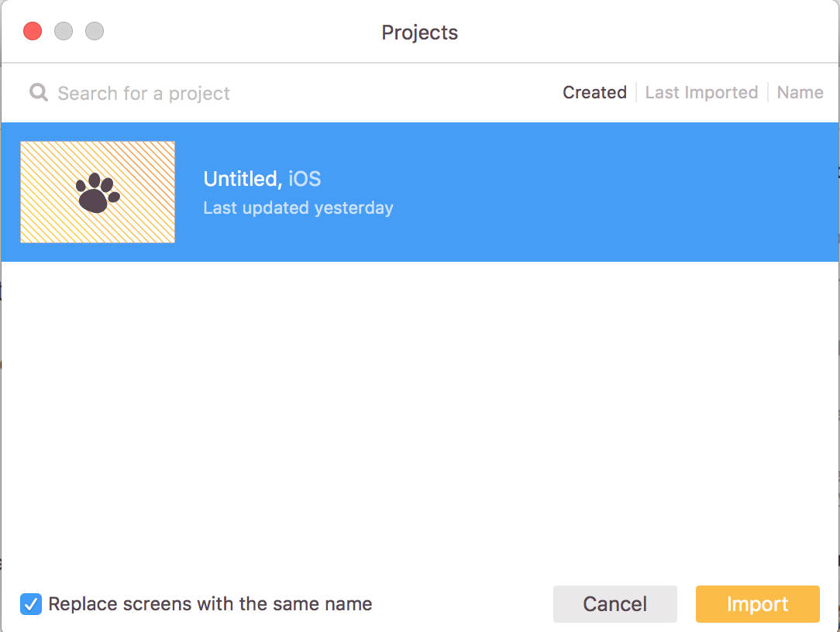The height and width of the screenshot is (632, 840).
Task: Click the search for a project field
Action: (x=143, y=93)
